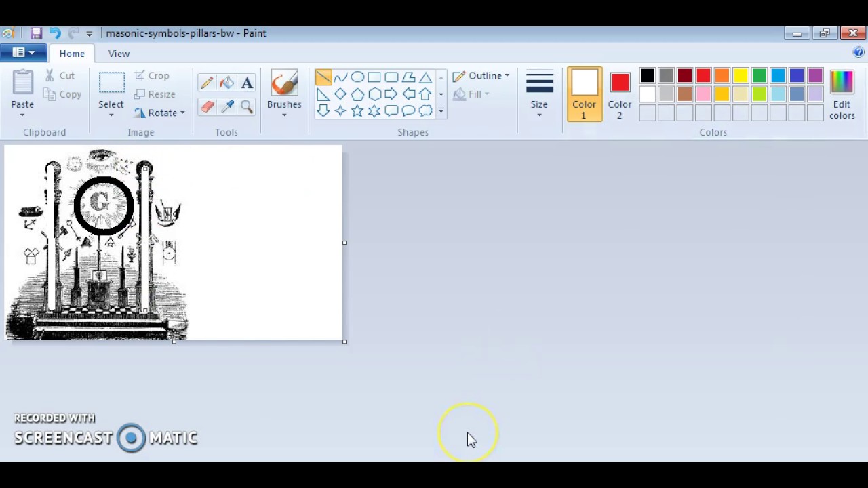Open the Edit colors dialog
868x488 pixels.
tap(842, 94)
